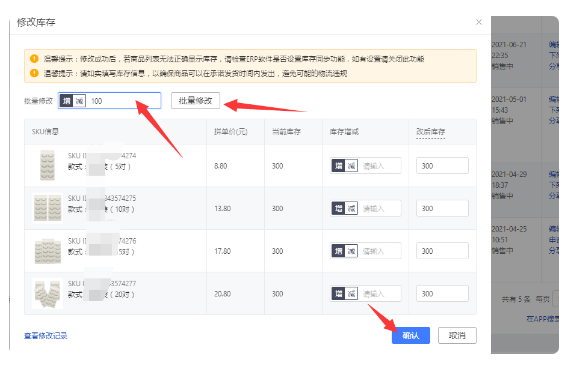565x366 pixels.
Task: Confirm changes with the 确认 button
Action: [411, 335]
